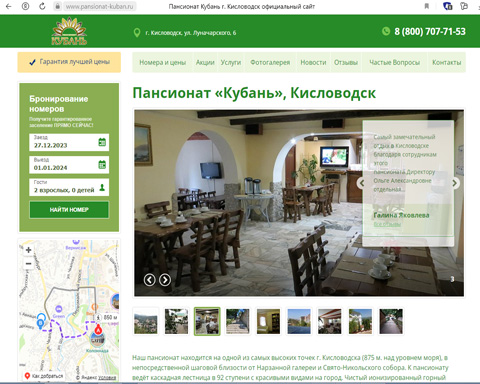The height and width of the screenshot is (384, 480).
Task: Click the browser account icon left of reload
Action: (x=25, y=6)
